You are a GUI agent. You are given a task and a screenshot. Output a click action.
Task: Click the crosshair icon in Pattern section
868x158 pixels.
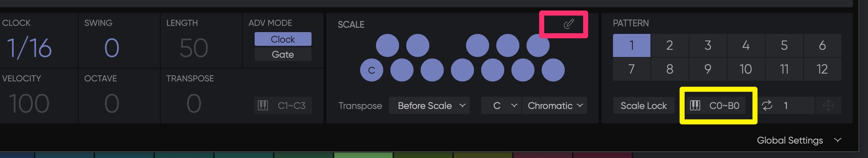pos(828,106)
